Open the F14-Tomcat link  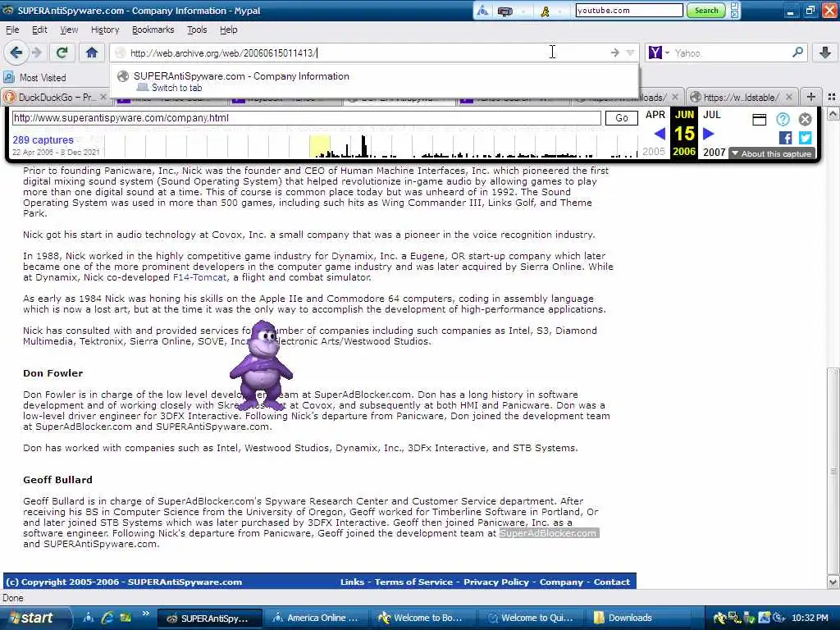201,277
